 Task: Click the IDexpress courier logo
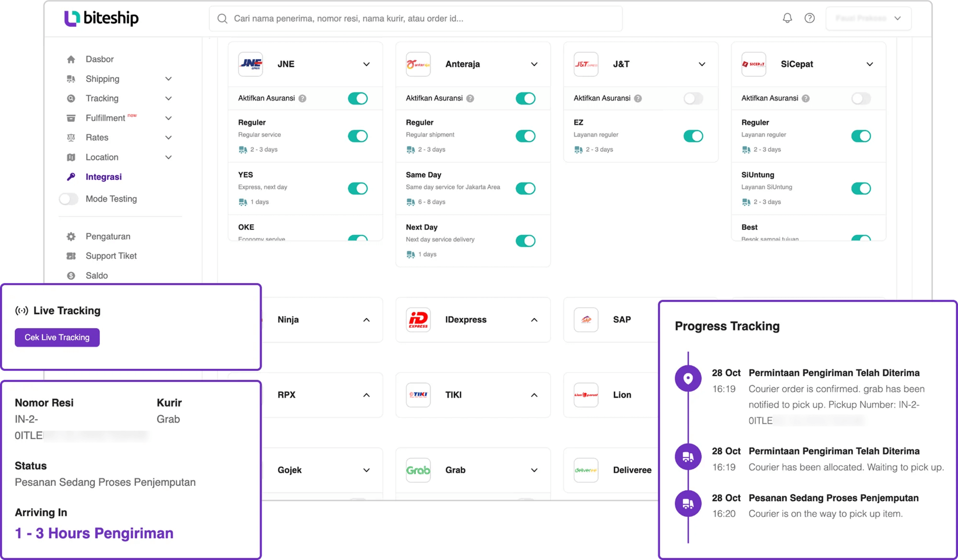pos(418,320)
